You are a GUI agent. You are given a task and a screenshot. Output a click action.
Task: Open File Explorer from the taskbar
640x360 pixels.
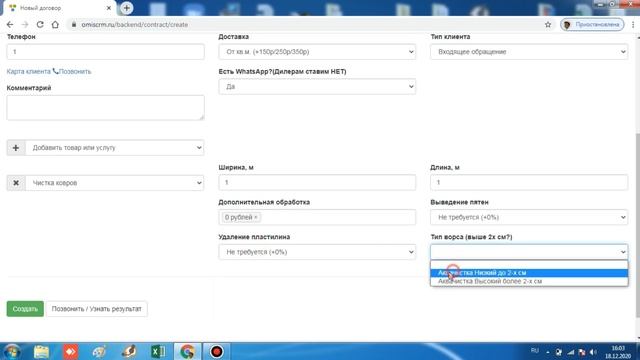pyautogui.click(x=41, y=351)
